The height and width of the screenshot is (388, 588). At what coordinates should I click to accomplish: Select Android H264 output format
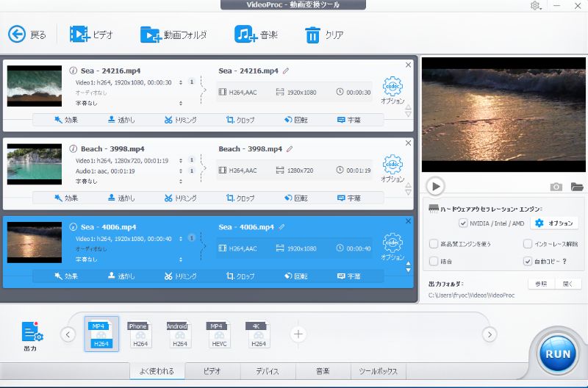tap(179, 334)
